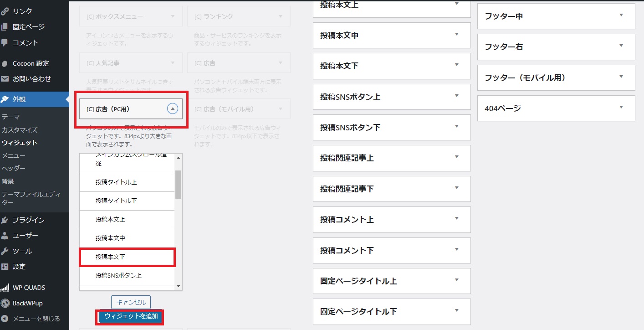Select 投稿本文下 in the area list

(127, 257)
